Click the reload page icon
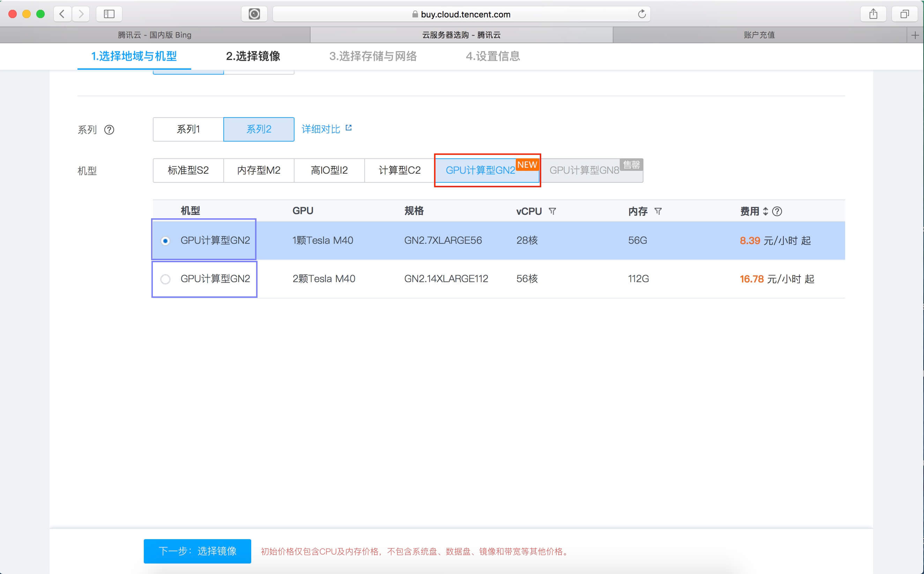 pos(641,14)
